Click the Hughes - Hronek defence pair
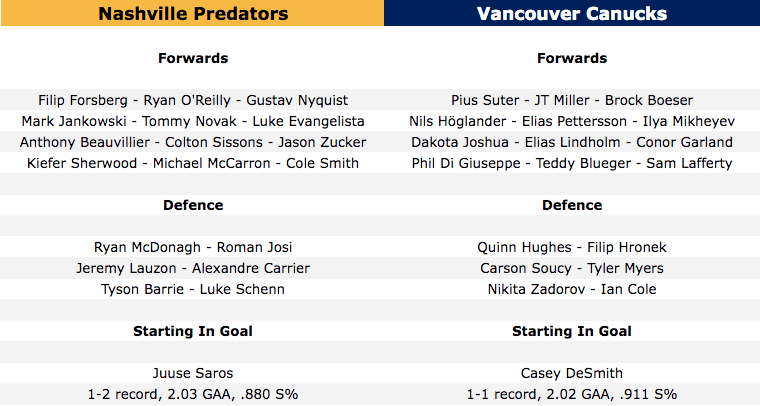Image resolution: width=760 pixels, height=406 pixels. tap(571, 247)
